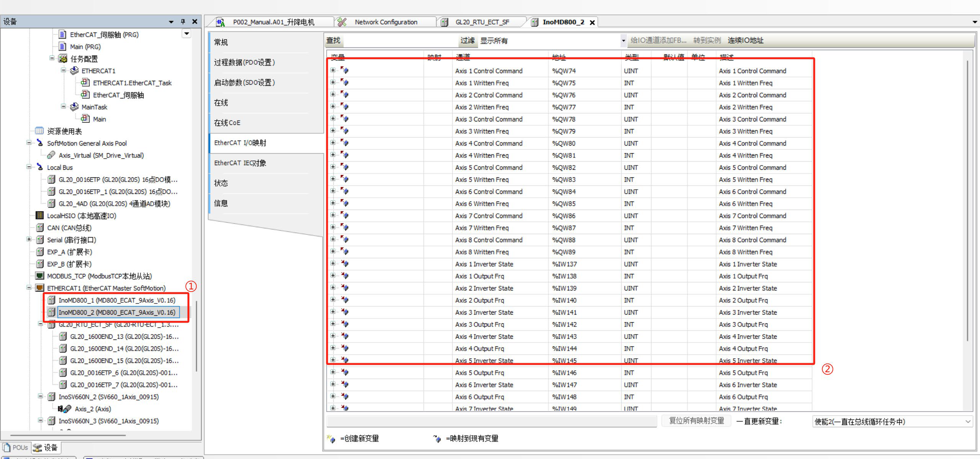Click the 资源使用表 table icon
The width and height of the screenshot is (980, 459).
pos(39,131)
